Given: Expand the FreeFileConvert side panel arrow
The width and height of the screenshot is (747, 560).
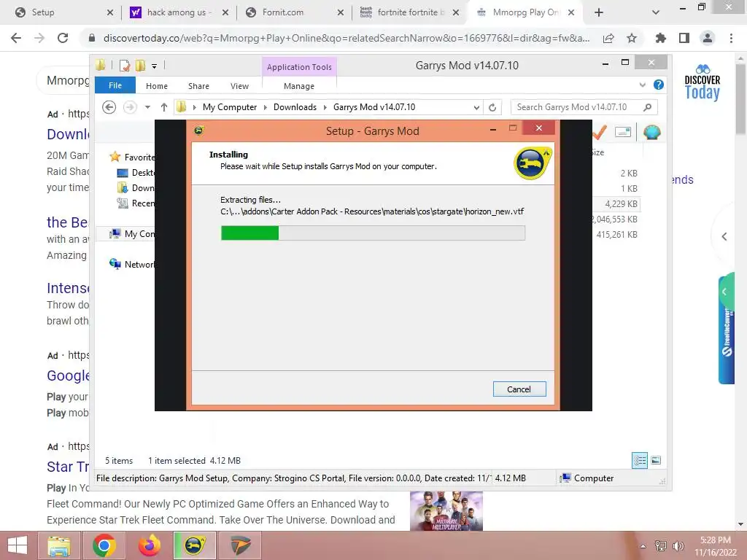Looking at the screenshot, I should pos(724,292).
